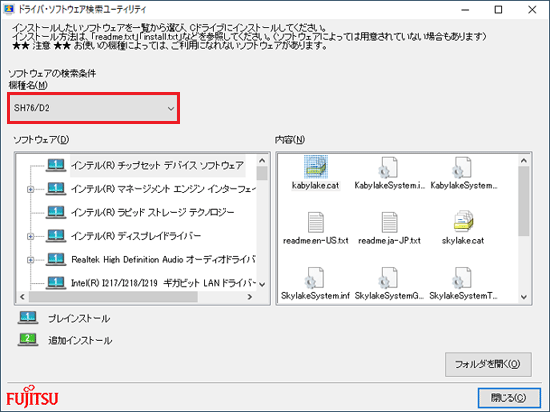Click the green 追加インストール legend laptop icon

click(x=28, y=339)
